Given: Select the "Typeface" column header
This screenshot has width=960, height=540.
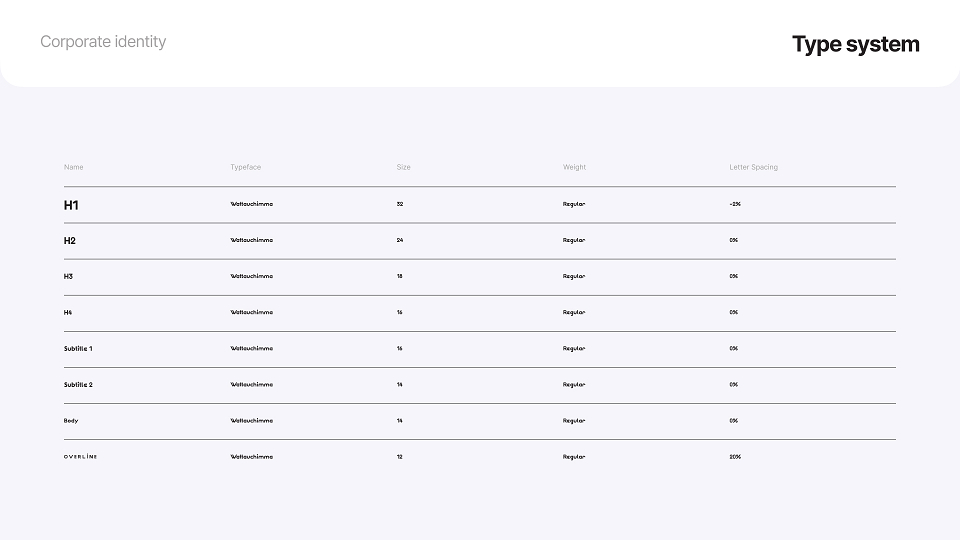Looking at the screenshot, I should point(246,167).
